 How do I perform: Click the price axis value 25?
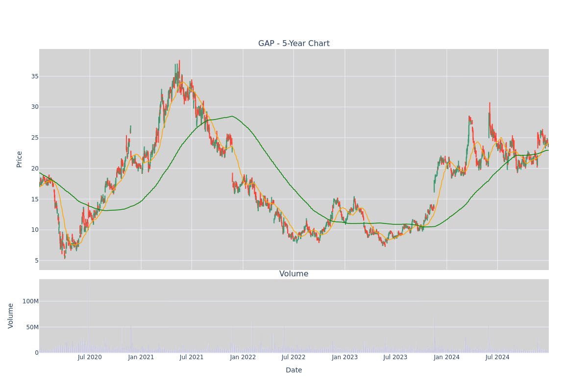tap(35, 138)
